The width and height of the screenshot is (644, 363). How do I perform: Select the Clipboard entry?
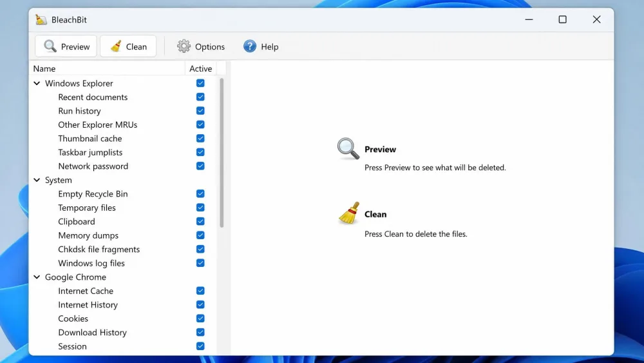[77, 222]
